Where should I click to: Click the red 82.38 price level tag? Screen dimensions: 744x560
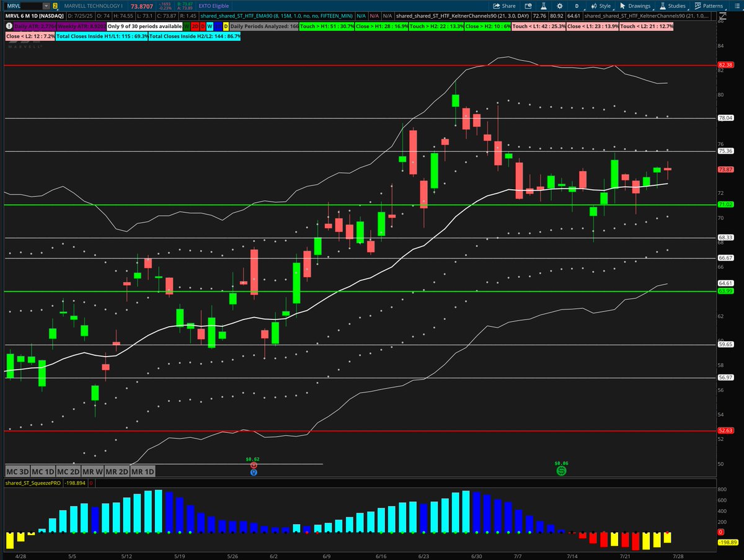tap(725, 64)
